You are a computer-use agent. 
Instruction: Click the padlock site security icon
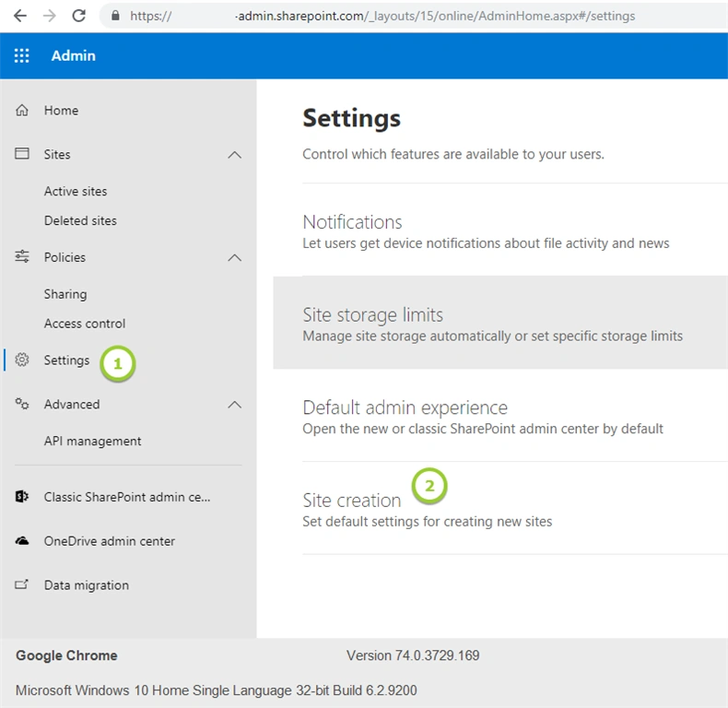[115, 16]
